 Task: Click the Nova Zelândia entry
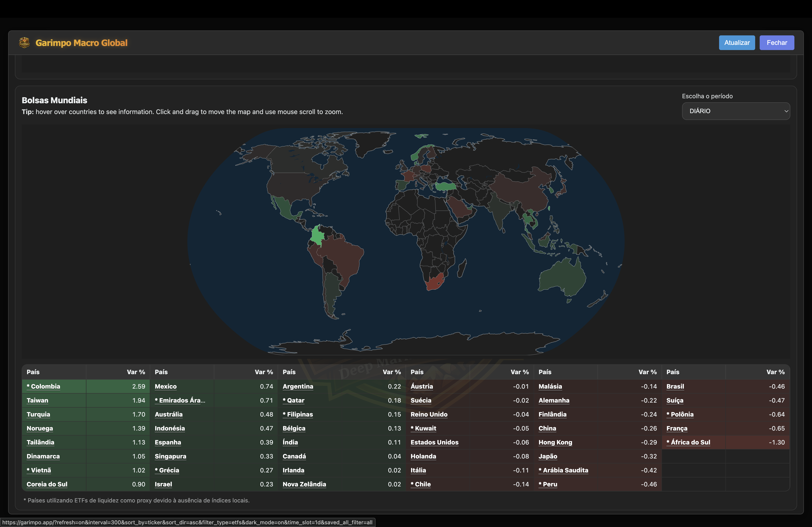tap(304, 484)
